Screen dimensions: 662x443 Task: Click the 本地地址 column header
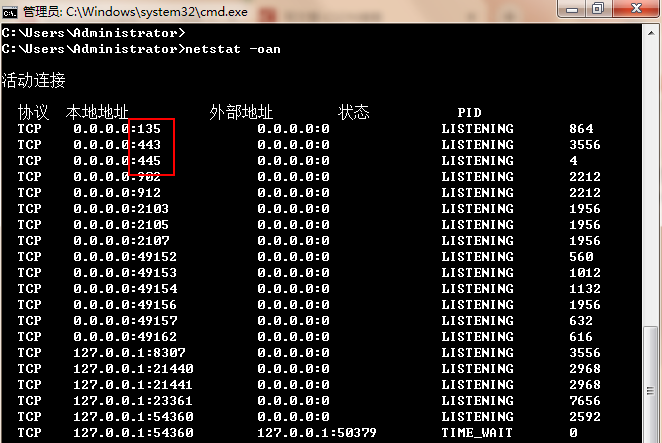[x=97, y=112]
